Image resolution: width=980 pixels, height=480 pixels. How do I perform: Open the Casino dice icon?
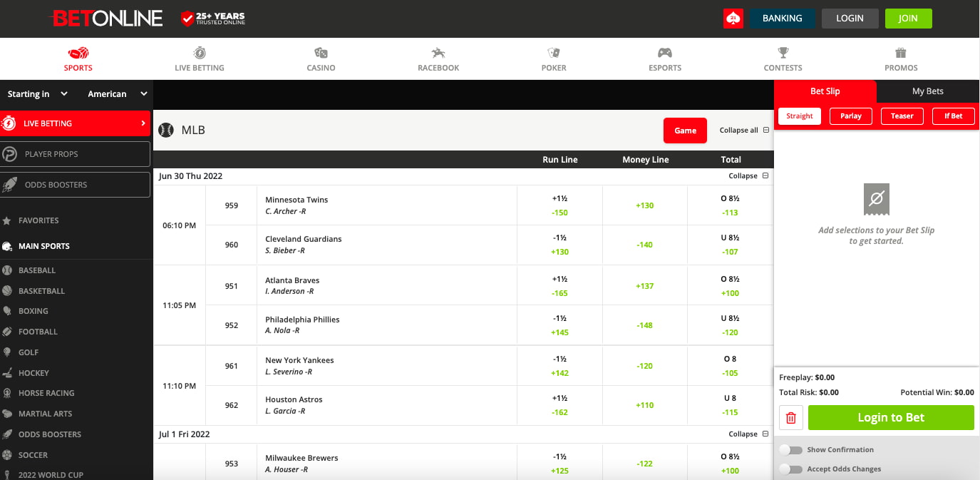tap(321, 53)
